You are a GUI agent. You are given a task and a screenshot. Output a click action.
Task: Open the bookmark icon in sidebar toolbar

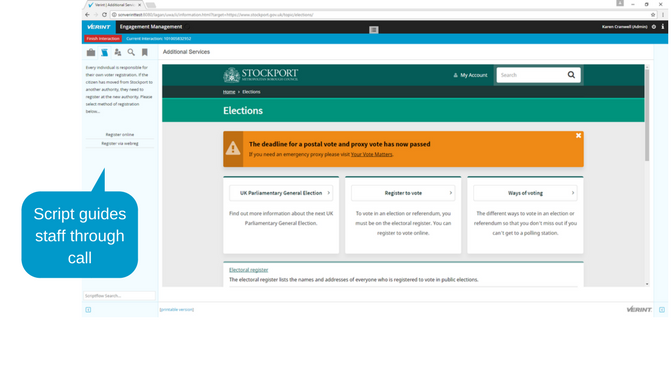tap(145, 52)
